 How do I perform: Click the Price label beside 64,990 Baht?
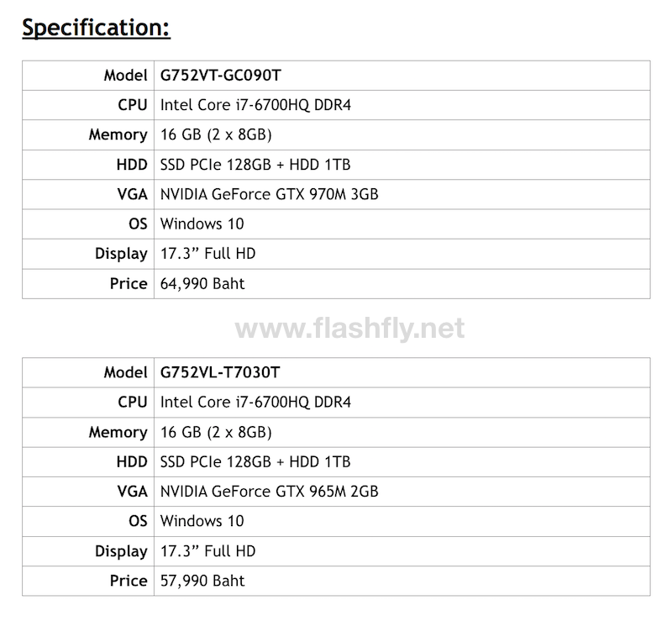pos(129,283)
